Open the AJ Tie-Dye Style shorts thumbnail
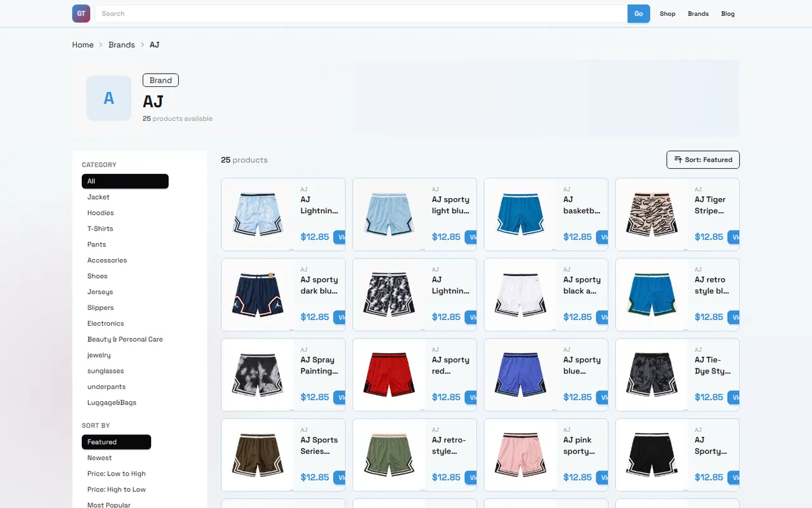 pos(652,375)
